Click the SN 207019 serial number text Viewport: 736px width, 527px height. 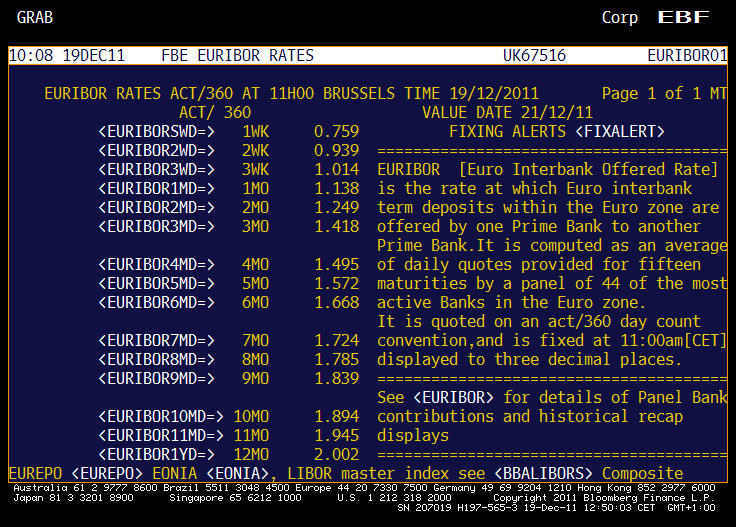(x=424, y=508)
